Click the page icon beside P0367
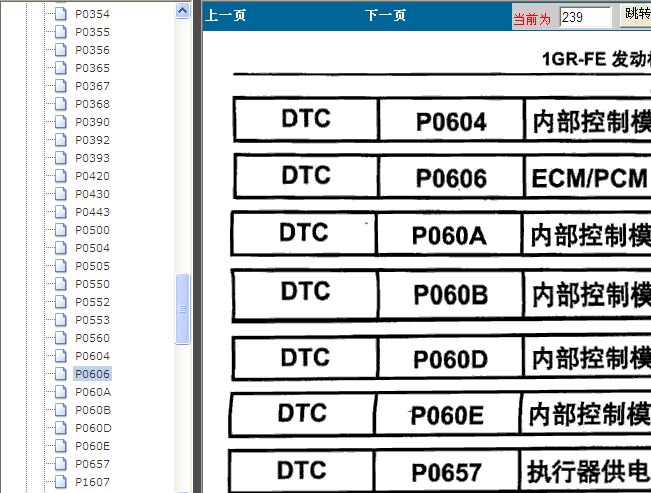651x493 pixels. pyautogui.click(x=61, y=86)
